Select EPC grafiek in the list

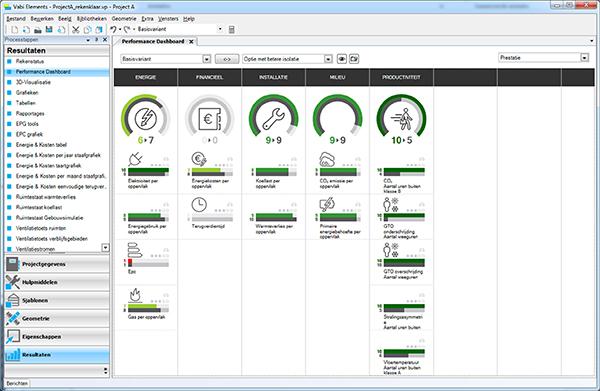[29, 134]
